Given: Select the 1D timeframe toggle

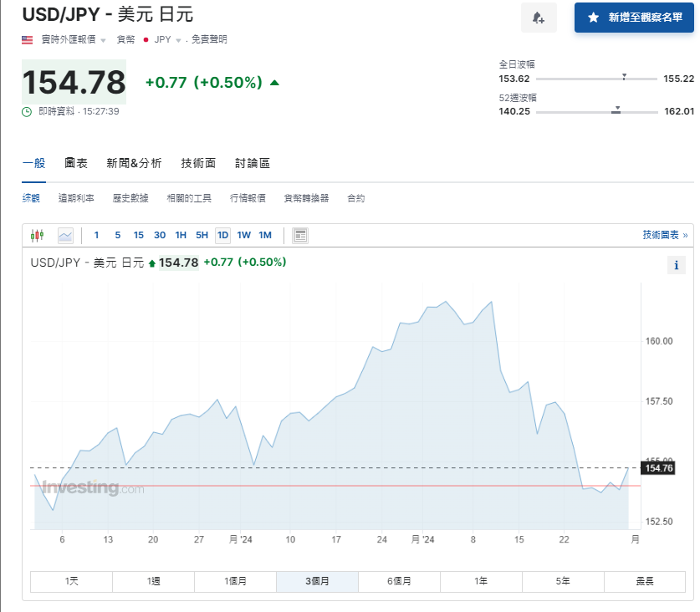Looking at the screenshot, I should pyautogui.click(x=222, y=236).
